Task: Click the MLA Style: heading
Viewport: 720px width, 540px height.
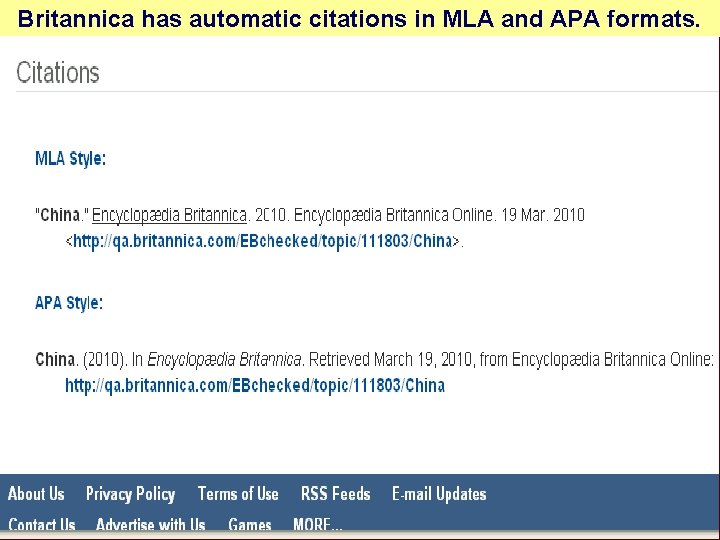Action: coord(71,158)
